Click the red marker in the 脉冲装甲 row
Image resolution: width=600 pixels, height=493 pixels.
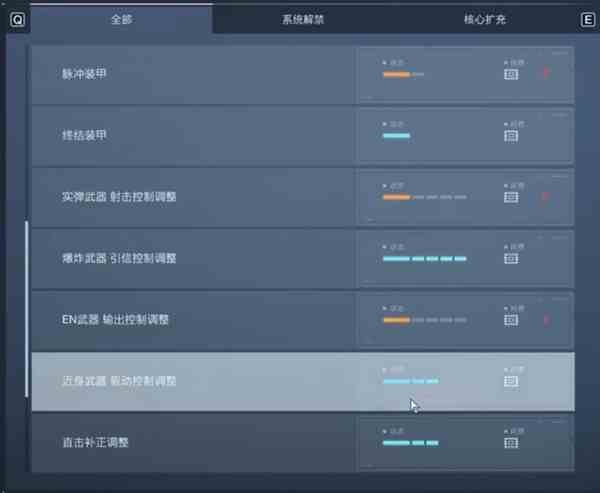click(547, 72)
